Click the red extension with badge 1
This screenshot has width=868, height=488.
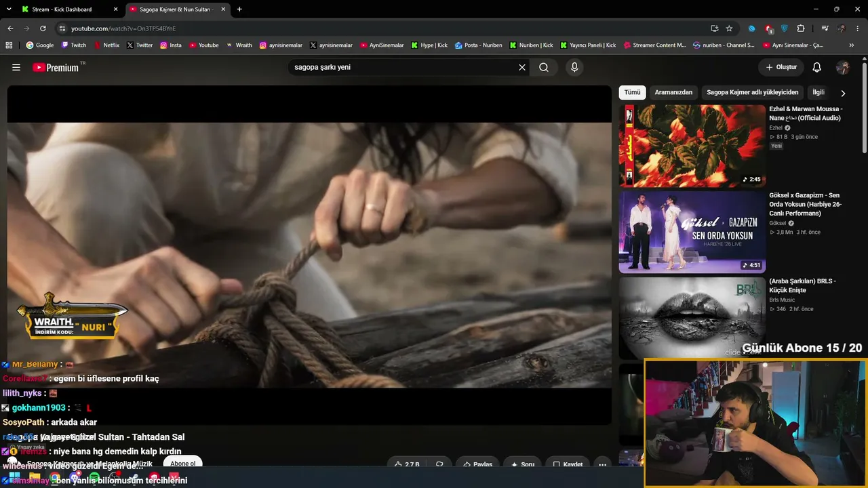[x=768, y=28]
